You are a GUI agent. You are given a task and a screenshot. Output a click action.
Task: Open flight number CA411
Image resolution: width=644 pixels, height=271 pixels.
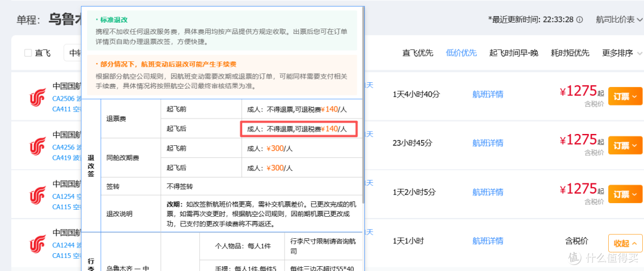60,109
